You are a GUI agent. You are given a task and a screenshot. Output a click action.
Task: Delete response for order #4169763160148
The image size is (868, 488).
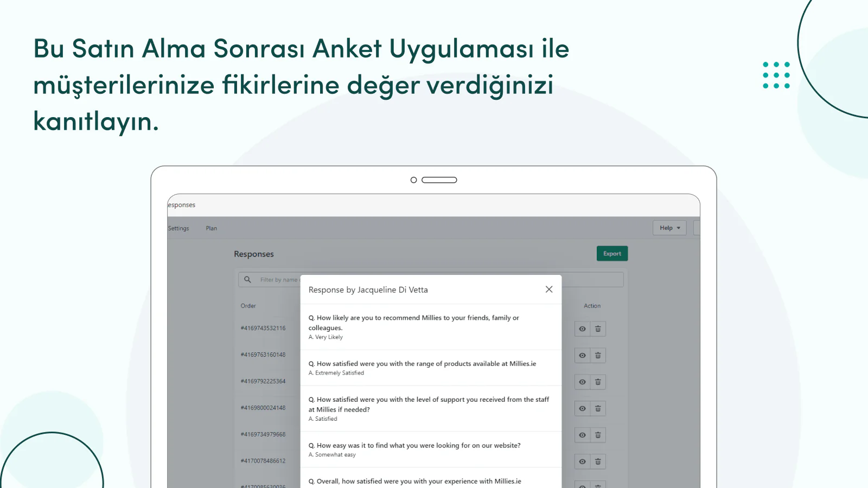tap(598, 355)
